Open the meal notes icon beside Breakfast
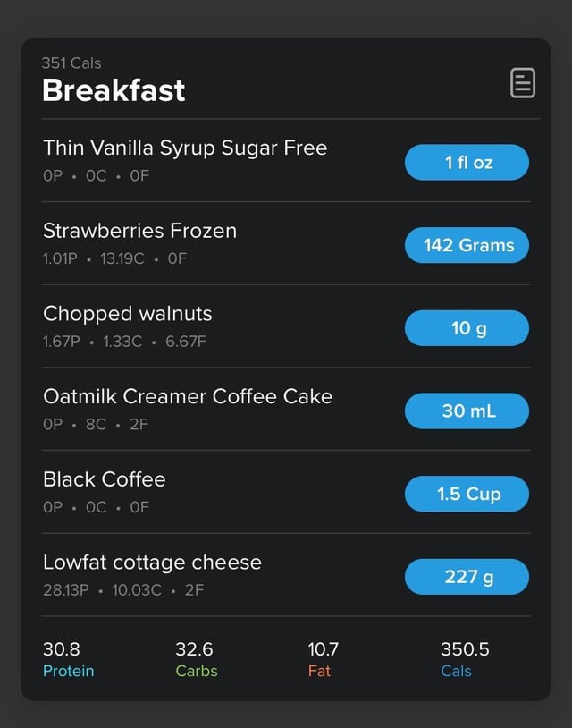Image resolution: width=572 pixels, height=728 pixels. [x=523, y=83]
